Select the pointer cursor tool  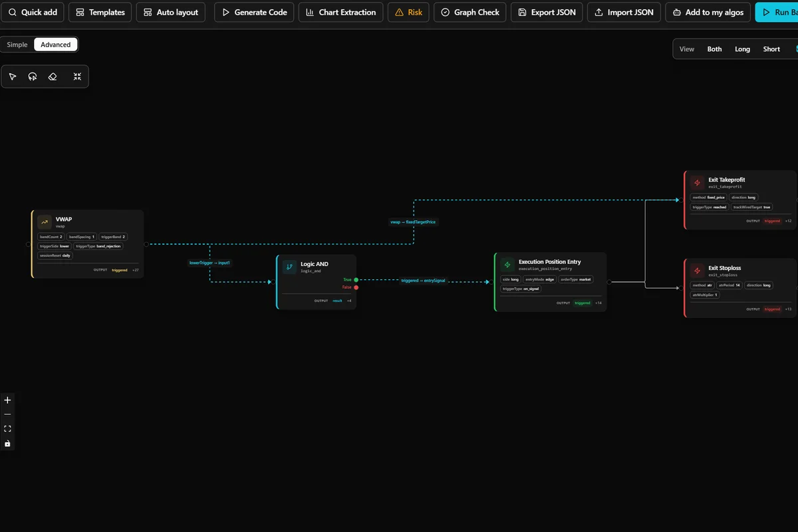13,76
